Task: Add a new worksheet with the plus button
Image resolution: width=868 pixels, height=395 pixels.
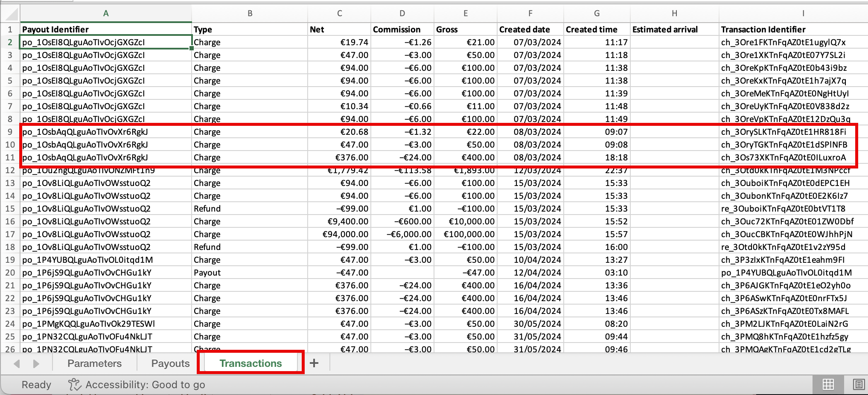Action: pos(314,363)
